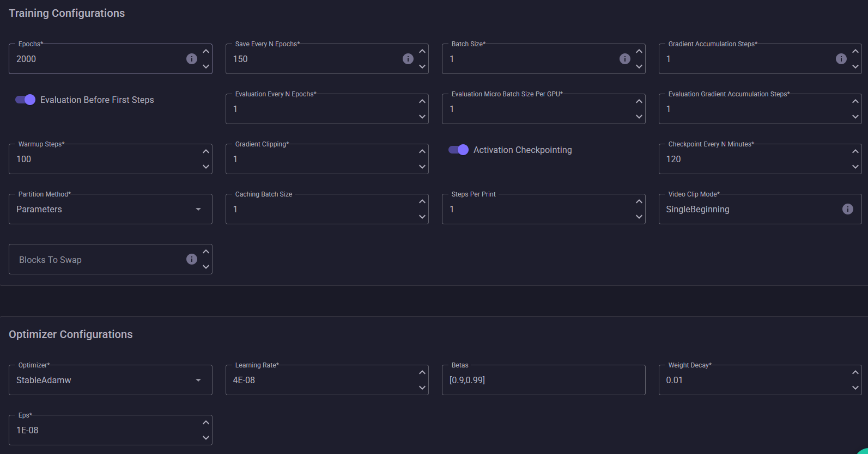Click Gradient Accumulation Steps info icon
This screenshot has width=868, height=454.
[841, 59]
